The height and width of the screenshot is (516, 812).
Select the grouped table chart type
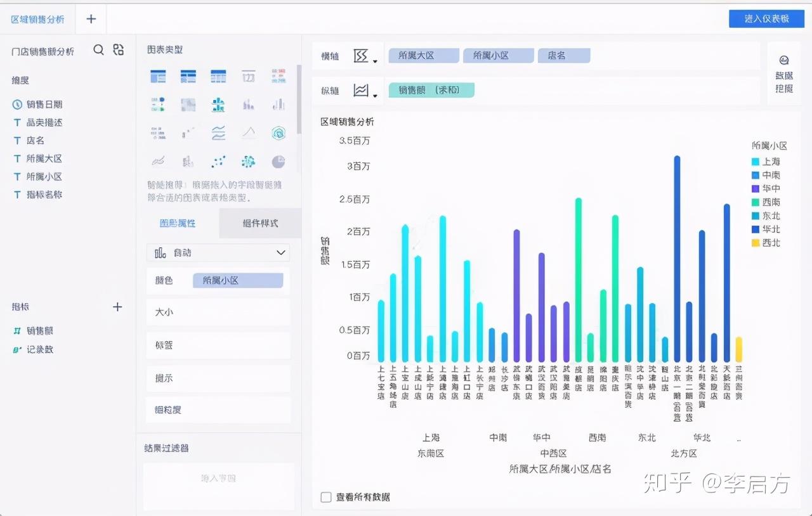tap(188, 76)
